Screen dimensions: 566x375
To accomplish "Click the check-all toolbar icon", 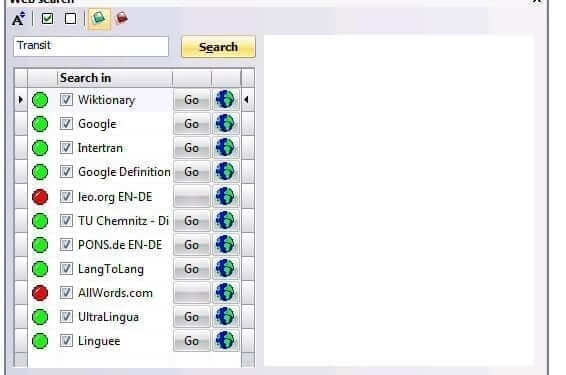I will pos(47,18).
